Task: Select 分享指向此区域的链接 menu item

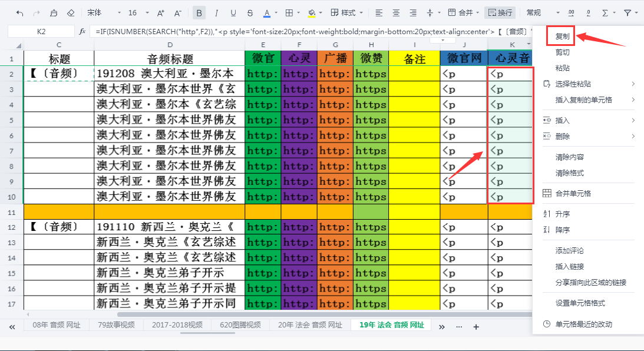Action: coord(590,283)
